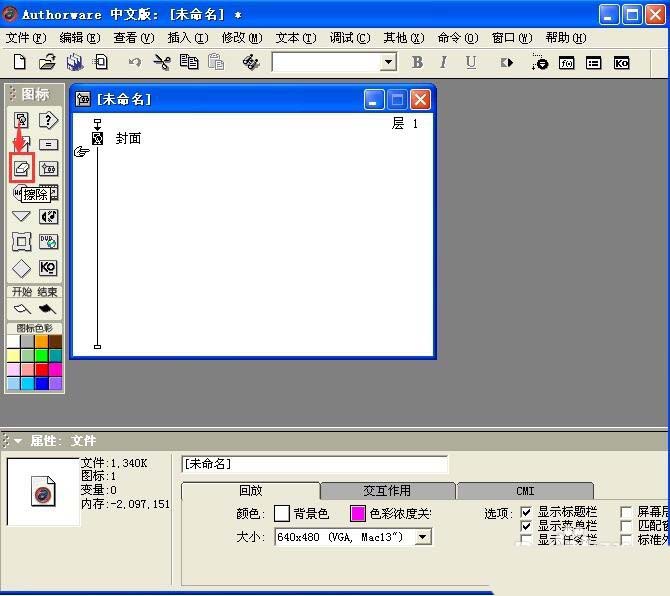
Task: Switch to the CMI tab
Action: pos(525,490)
